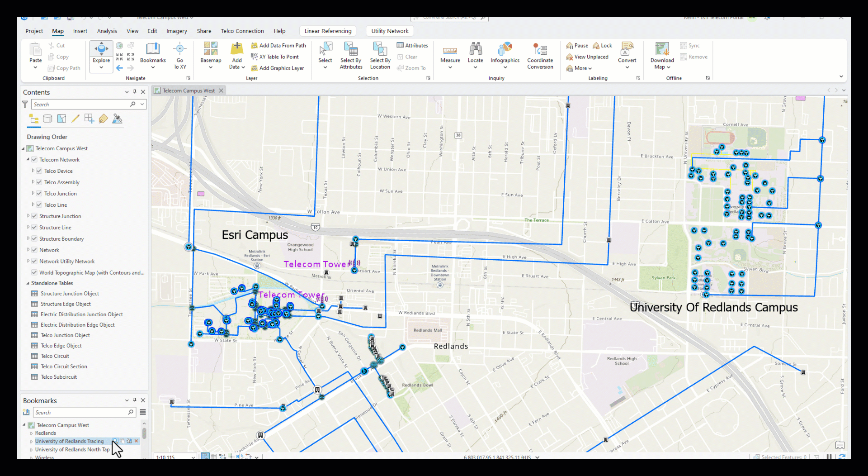
Task: Click the Download Map icon
Action: point(662,48)
